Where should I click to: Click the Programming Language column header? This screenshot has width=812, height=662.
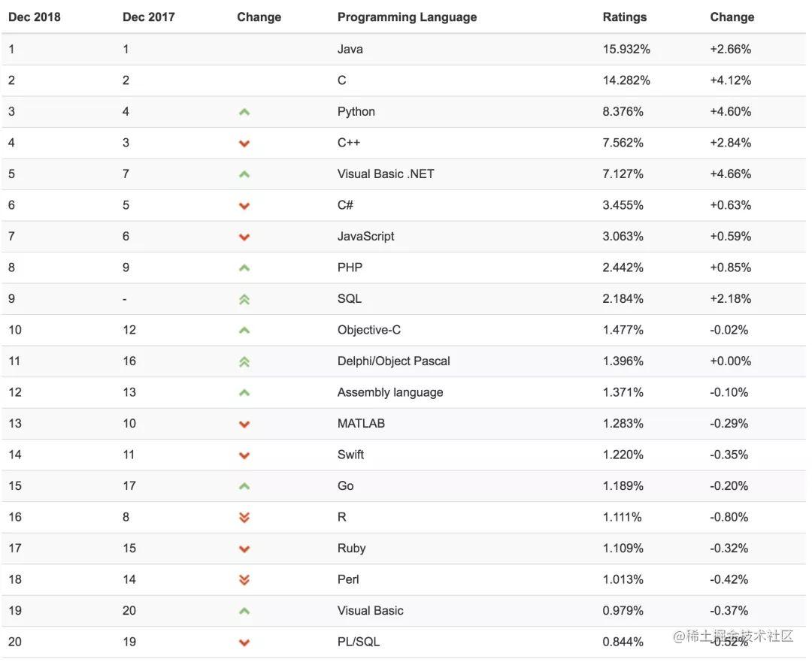point(407,17)
